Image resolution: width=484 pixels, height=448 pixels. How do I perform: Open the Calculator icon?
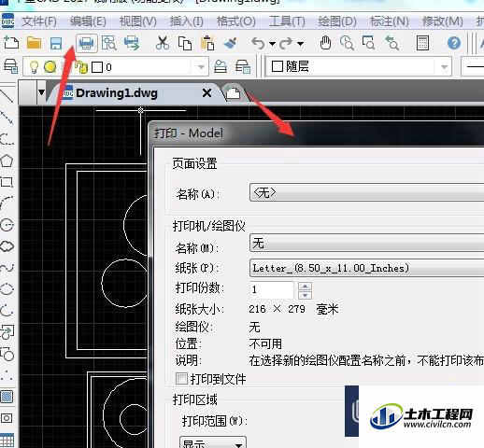pos(422,43)
